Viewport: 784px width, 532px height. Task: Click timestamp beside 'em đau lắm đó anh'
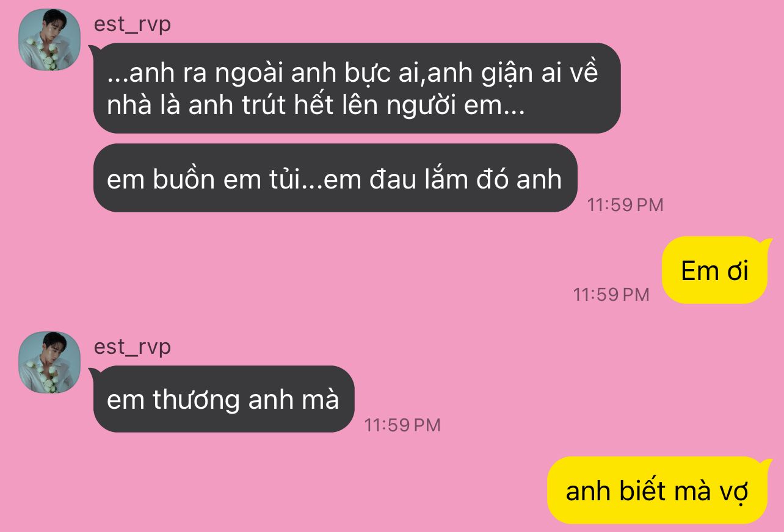tap(625, 205)
